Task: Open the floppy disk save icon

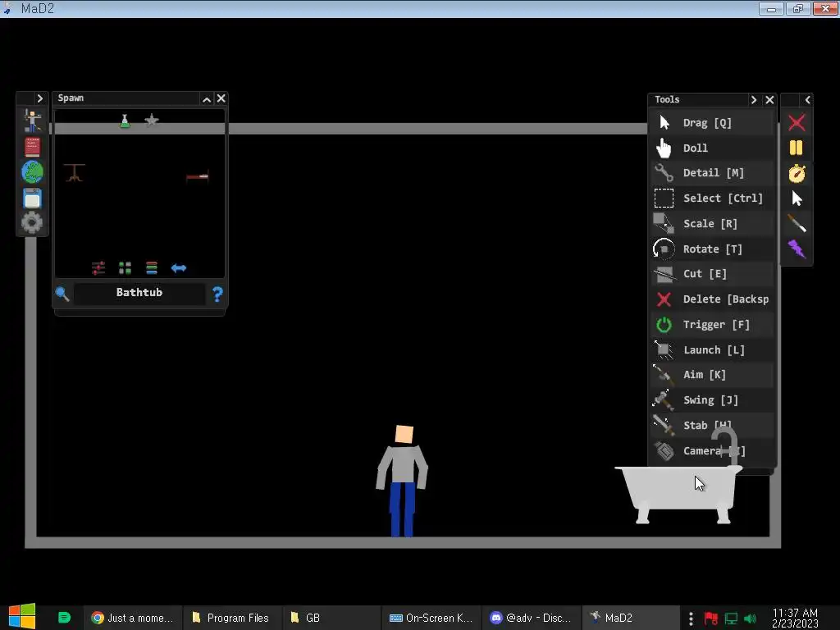Action: (32, 199)
